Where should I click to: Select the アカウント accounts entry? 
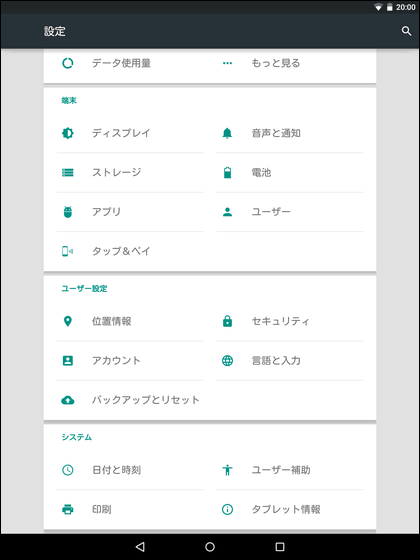pyautogui.click(x=130, y=360)
